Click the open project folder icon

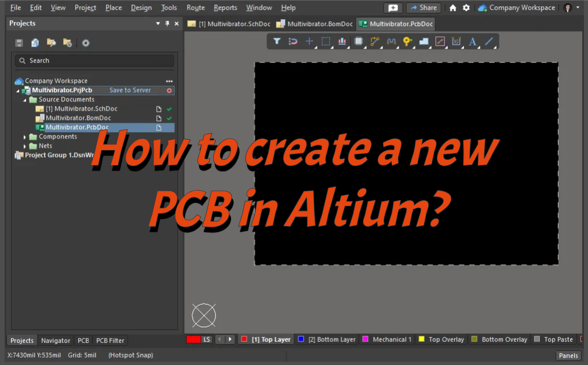52,43
